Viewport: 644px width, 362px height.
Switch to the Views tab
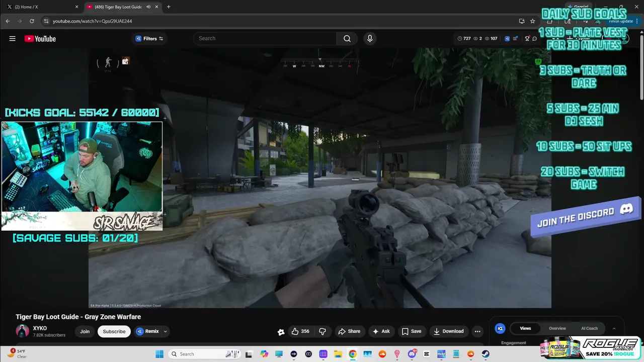tap(525, 328)
